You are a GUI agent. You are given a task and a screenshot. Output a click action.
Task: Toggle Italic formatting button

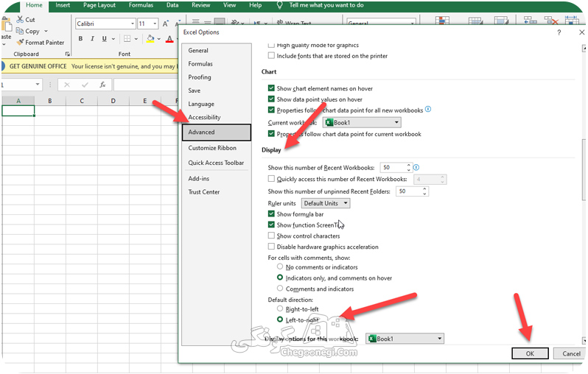(92, 38)
